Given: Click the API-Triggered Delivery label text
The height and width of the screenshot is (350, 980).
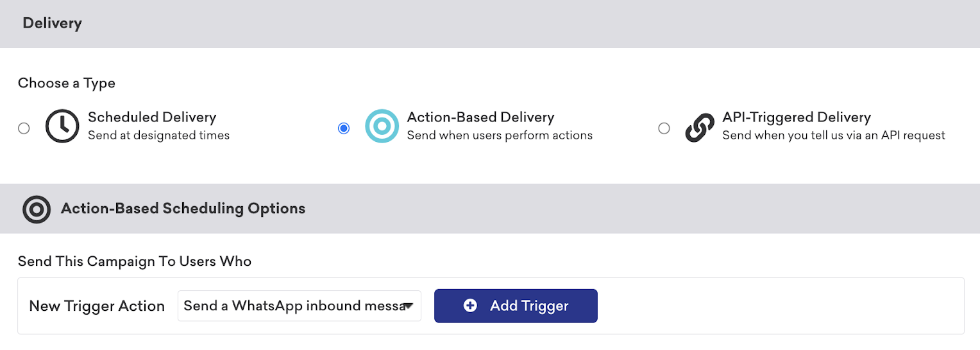Looking at the screenshot, I should click(x=797, y=118).
